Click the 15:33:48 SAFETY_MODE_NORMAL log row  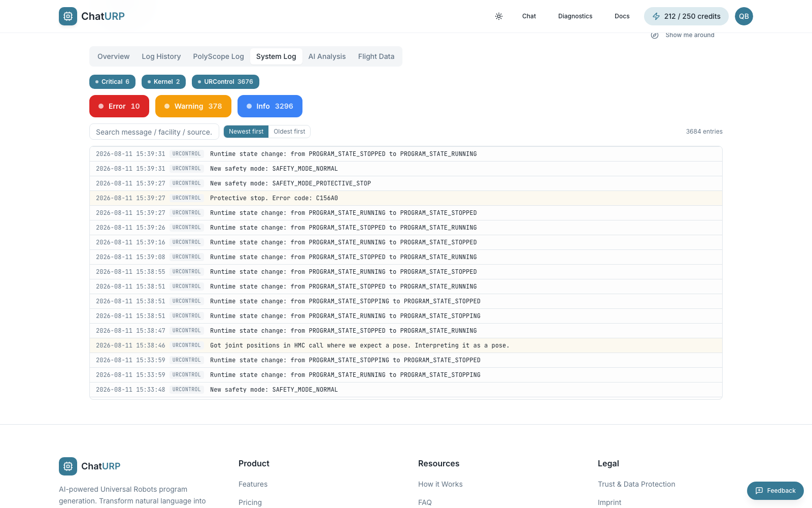click(406, 390)
